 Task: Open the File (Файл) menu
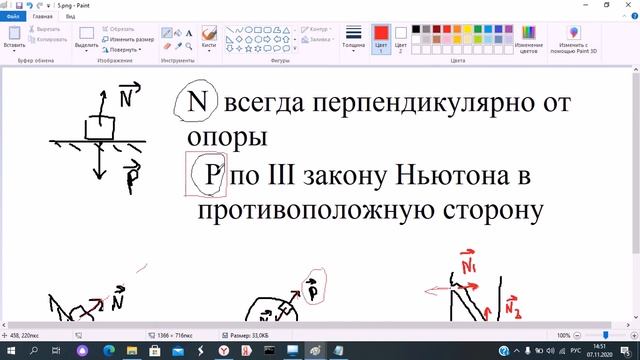[x=13, y=16]
